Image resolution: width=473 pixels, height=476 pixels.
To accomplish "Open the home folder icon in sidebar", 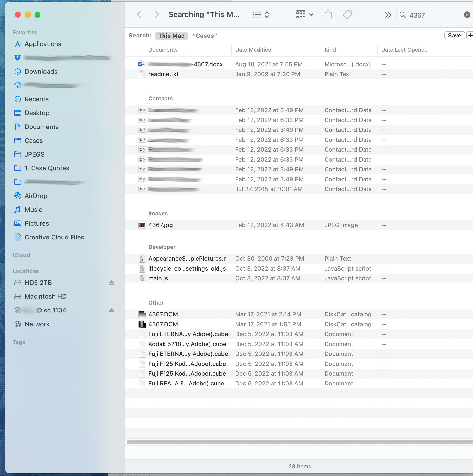I will [18, 85].
